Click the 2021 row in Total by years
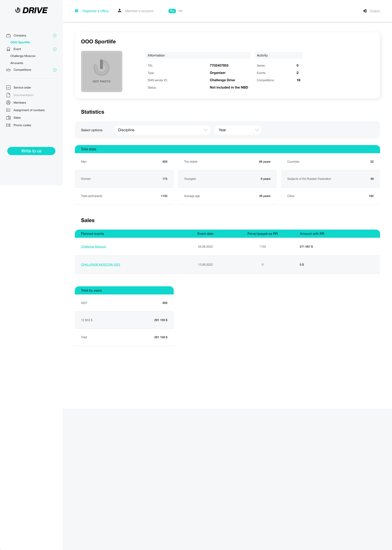Viewport: 392px width, 550px height. tap(124, 303)
